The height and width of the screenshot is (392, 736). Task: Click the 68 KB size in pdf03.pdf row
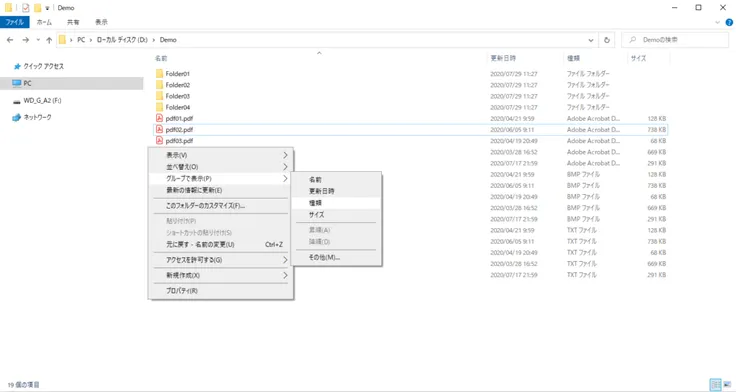658,141
